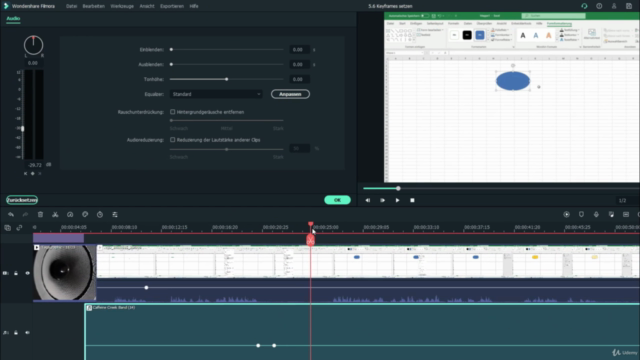Enable Hintergrundgeräusche entfernen checkbox
The image size is (640, 360).
coord(173,112)
